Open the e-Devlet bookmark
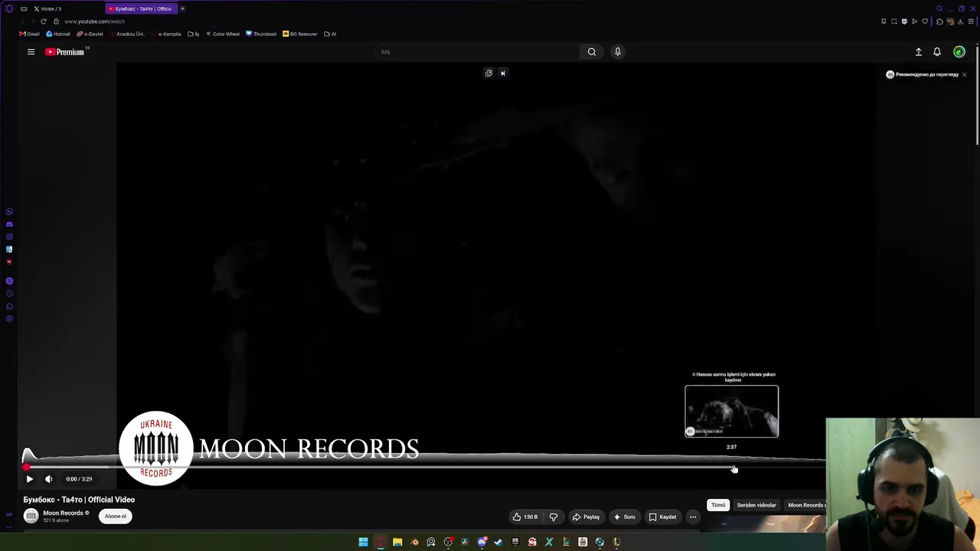 point(90,34)
